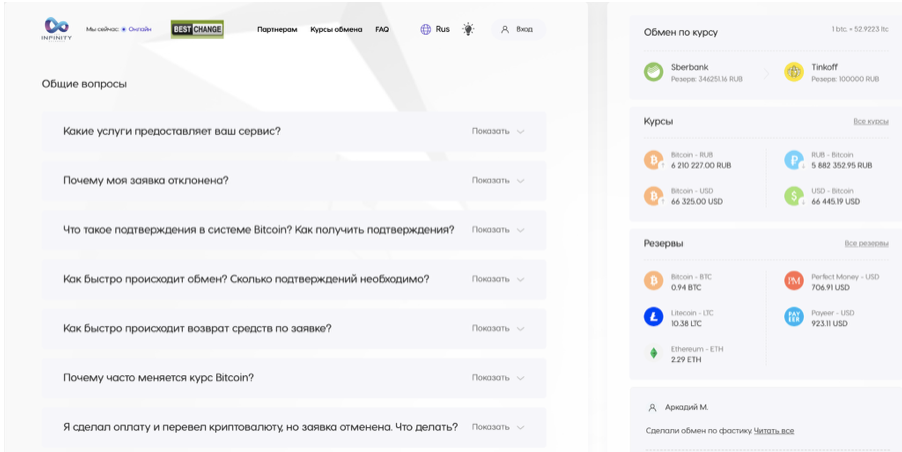Image resolution: width=902 pixels, height=452 pixels.
Task: Click the Вход login button
Action: 518,30
